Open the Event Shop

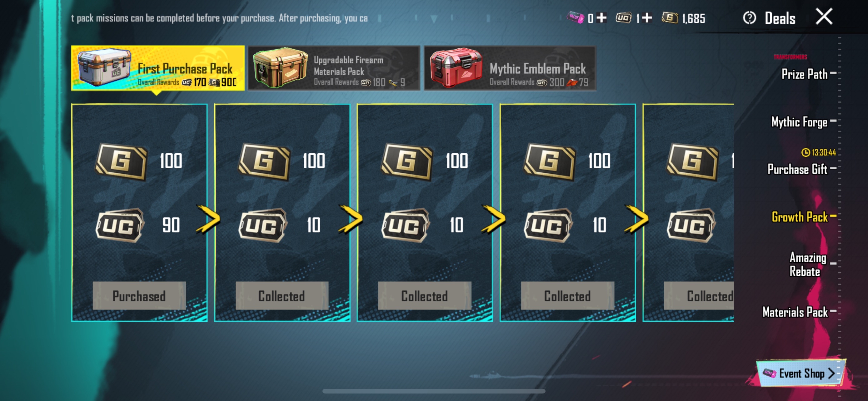[x=801, y=374]
